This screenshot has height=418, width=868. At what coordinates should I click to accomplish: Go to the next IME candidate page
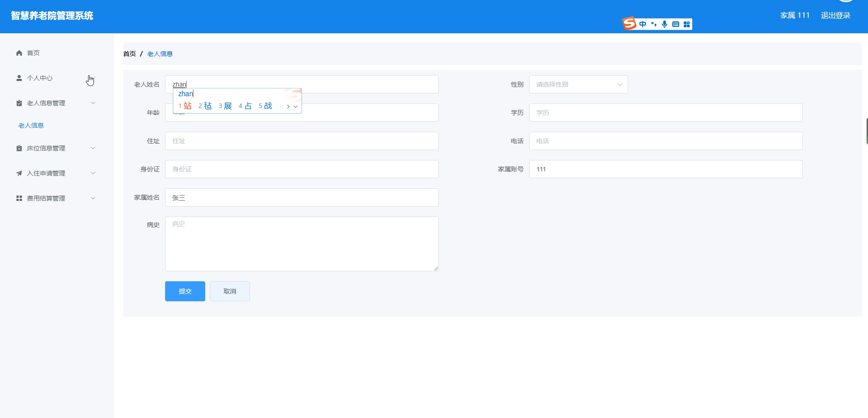(x=288, y=107)
